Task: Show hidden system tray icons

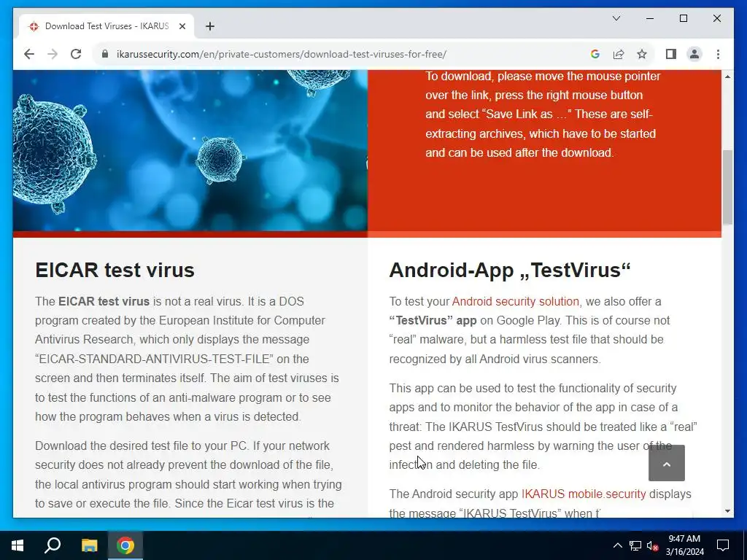Action: click(x=617, y=545)
